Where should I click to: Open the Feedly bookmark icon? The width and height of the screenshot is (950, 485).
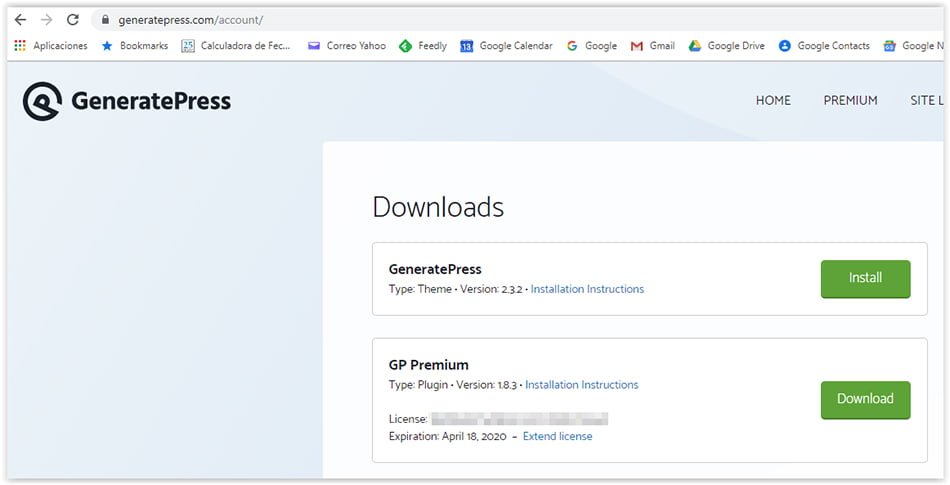pos(405,45)
